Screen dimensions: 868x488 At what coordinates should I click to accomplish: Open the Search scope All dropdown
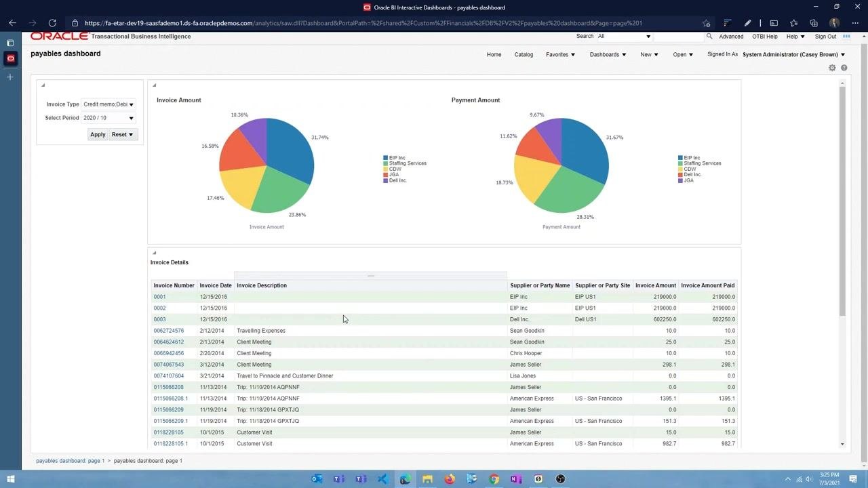[x=624, y=36]
